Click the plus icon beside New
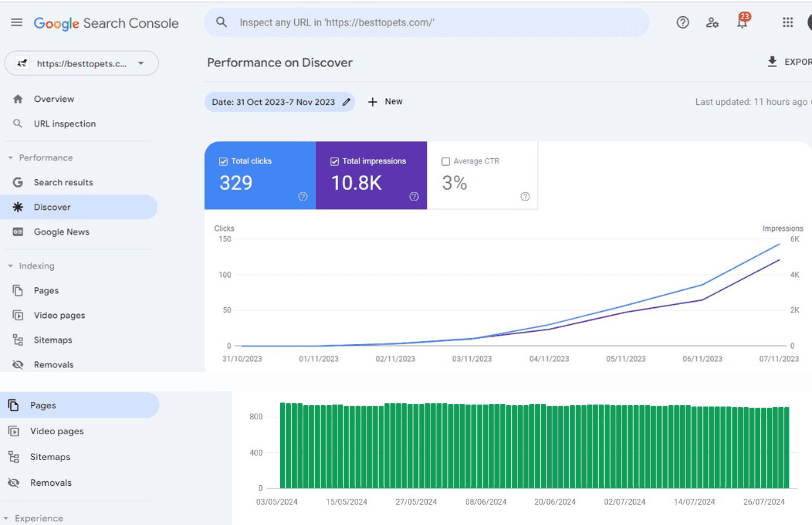812x525 pixels. click(x=372, y=102)
